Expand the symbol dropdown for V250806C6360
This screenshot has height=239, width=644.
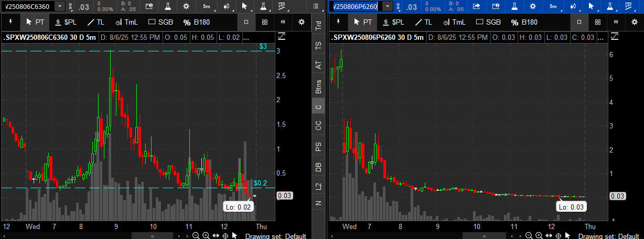[x=59, y=6]
